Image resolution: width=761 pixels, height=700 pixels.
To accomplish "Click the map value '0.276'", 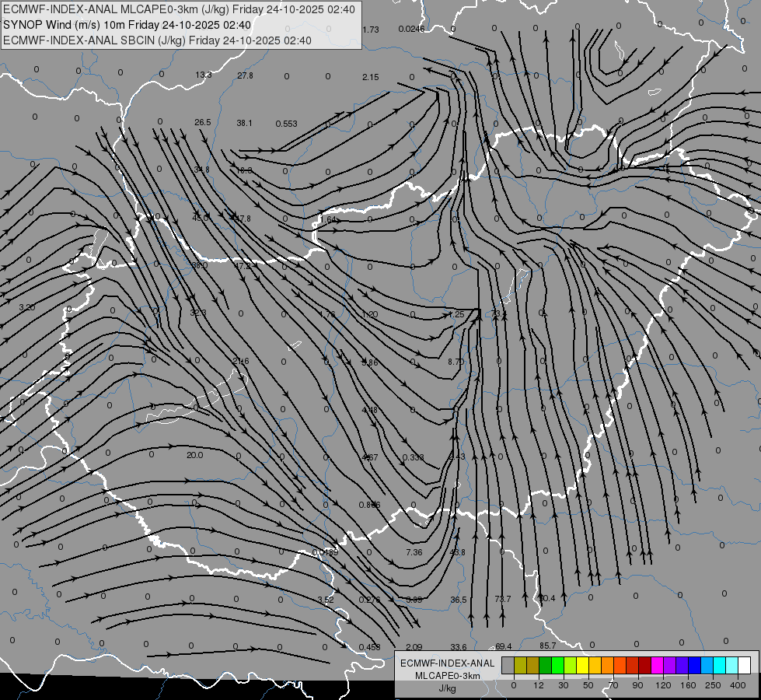I will (369, 600).
